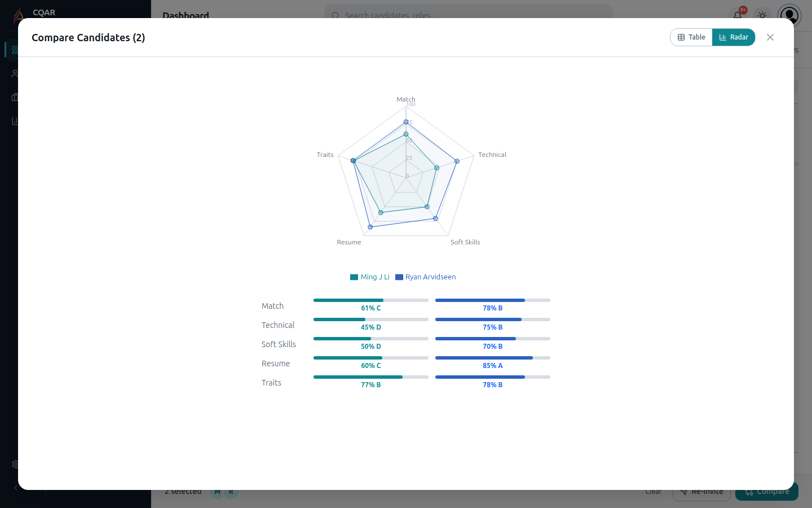Click the 60% C Resume score
The width and height of the screenshot is (812, 508).
(371, 366)
